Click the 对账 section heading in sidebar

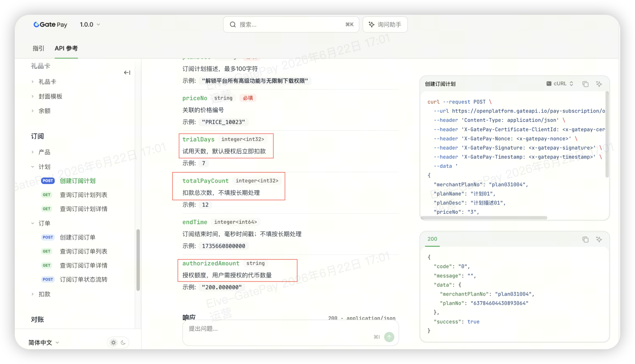point(37,319)
